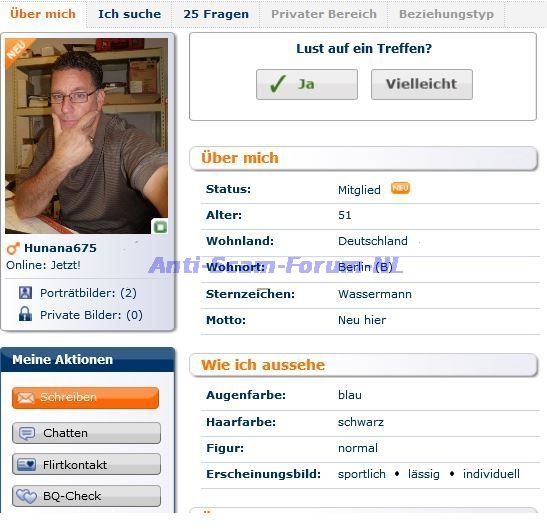
Task: Answer Ja to meeting request
Action: [x=307, y=84]
